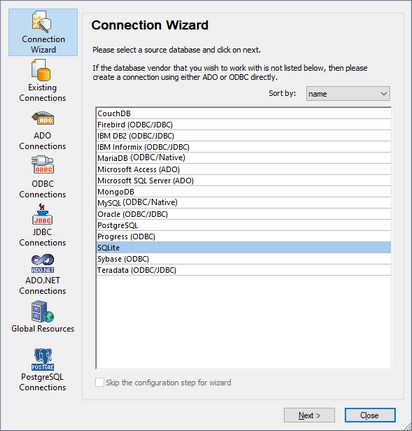Expand the Sort by dropdown

coord(348,94)
